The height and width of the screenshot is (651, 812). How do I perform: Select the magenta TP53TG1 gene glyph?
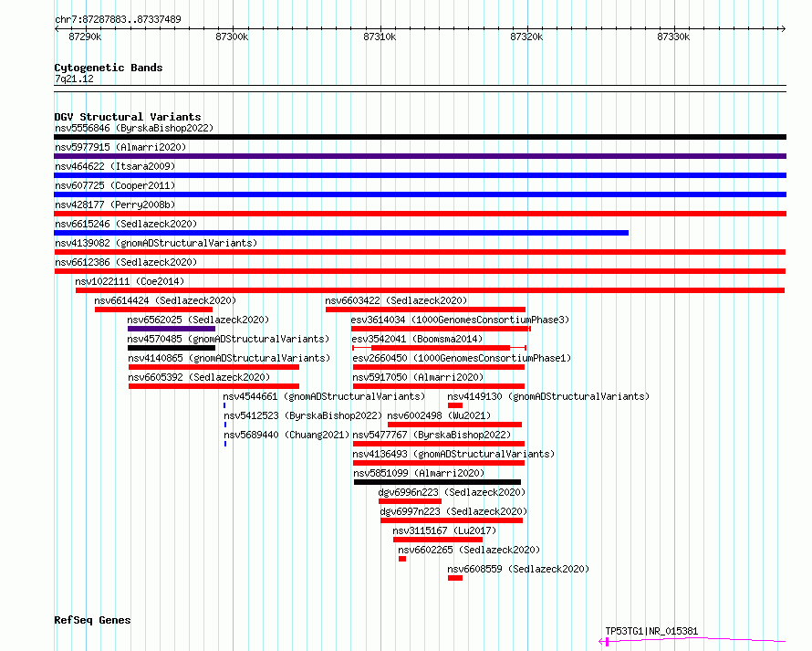pyautogui.click(x=692, y=641)
